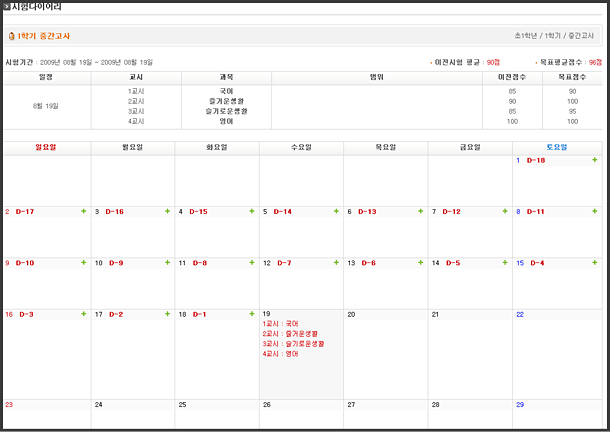Screen dimensions: 610x432
Task: Open the 1교시 : 국어 entry on the 19th
Action: pos(280,324)
